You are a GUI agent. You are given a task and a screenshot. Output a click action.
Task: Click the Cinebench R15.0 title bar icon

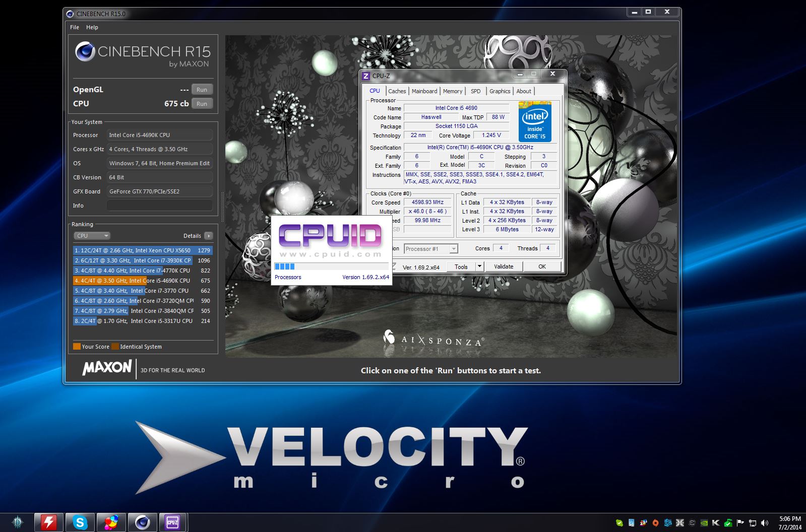[70, 14]
